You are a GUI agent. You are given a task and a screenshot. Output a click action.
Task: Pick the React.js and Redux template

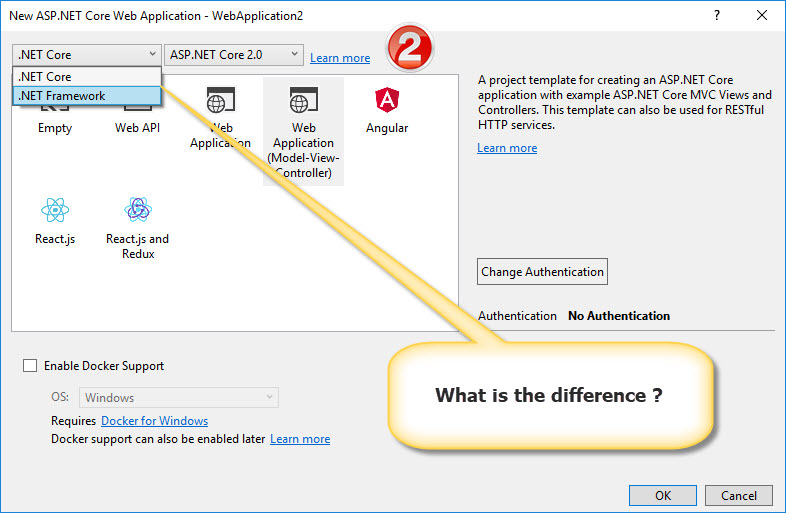[x=138, y=228]
